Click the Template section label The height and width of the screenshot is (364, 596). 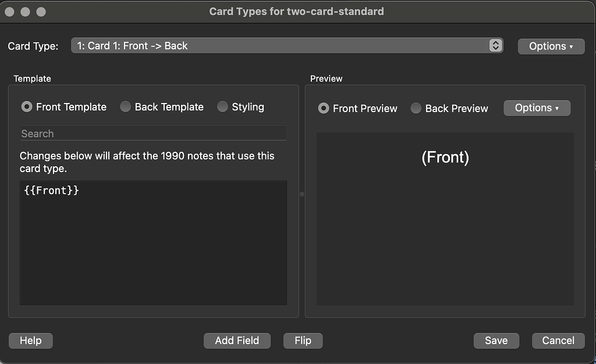[32, 78]
